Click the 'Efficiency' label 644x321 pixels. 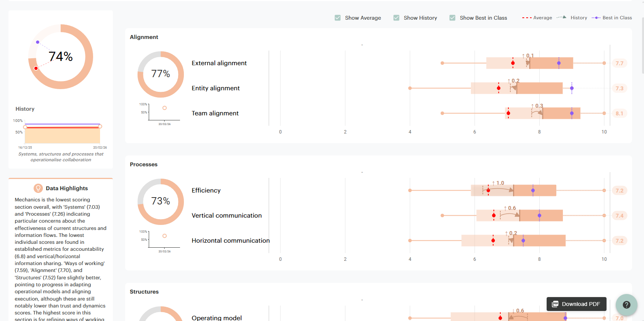coord(206,190)
